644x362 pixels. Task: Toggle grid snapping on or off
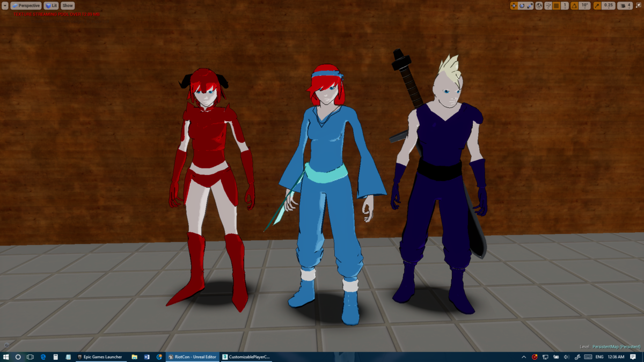point(557,5)
